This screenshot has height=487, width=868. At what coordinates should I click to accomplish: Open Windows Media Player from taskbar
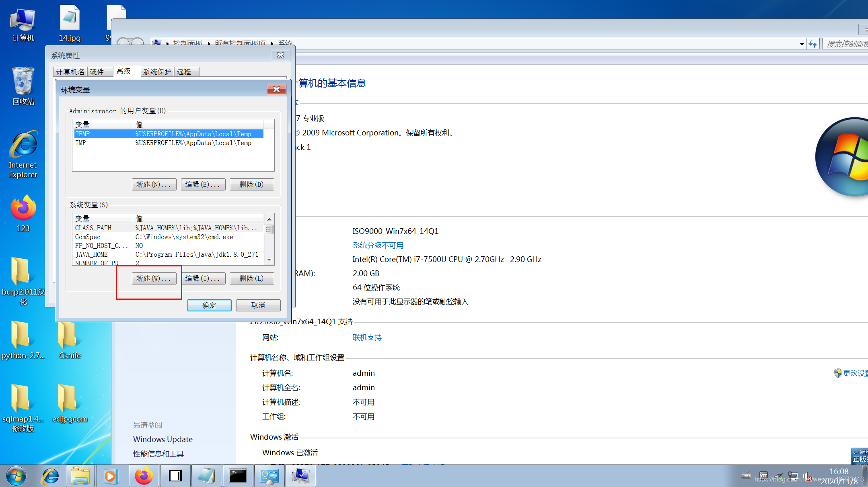(111, 476)
